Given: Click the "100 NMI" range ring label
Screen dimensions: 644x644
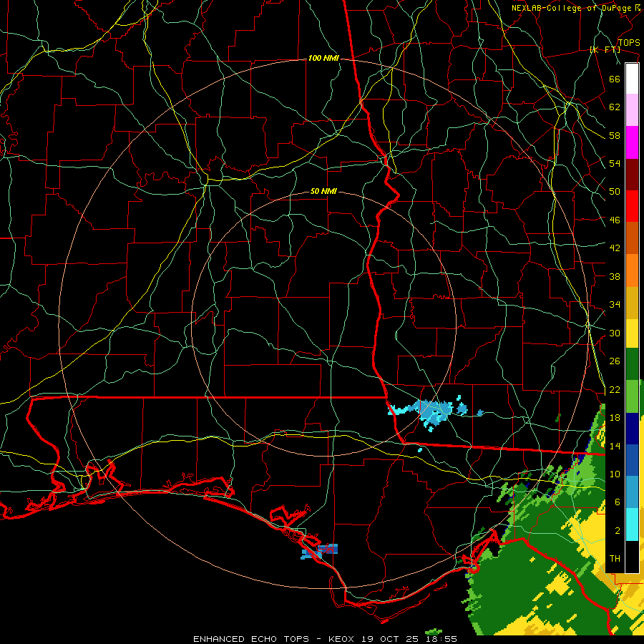Looking at the screenshot, I should [x=323, y=59].
